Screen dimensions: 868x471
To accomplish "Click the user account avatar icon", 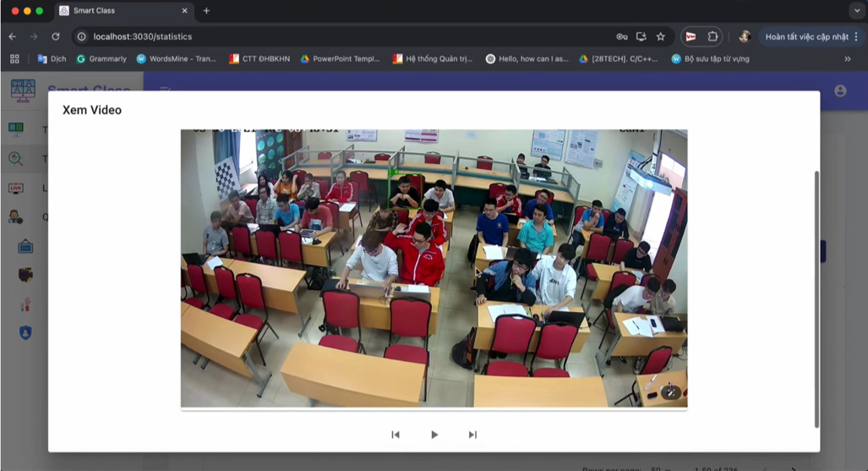I will [x=840, y=90].
